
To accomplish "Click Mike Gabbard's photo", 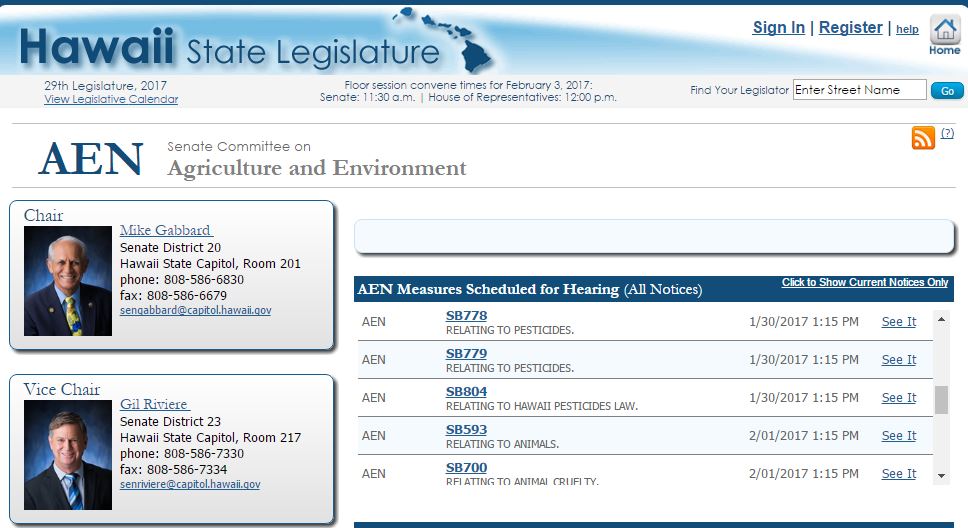I will (x=68, y=281).
